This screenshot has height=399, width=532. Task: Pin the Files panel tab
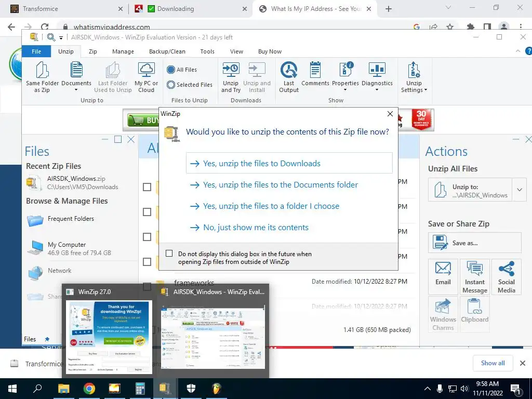[x=47, y=339]
